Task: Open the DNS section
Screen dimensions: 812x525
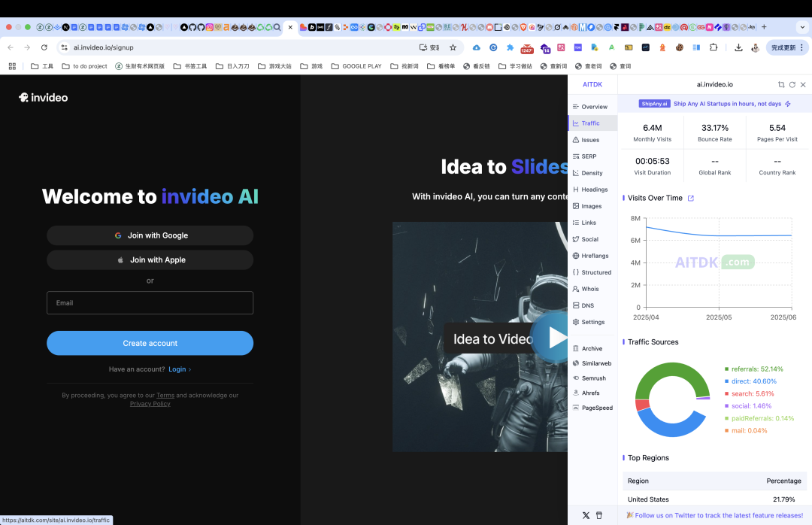Action: pyautogui.click(x=592, y=306)
